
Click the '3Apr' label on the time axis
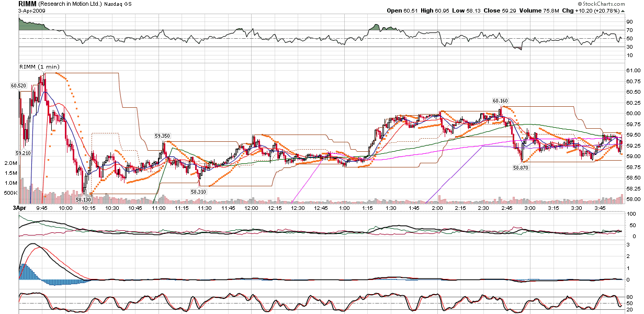19,208
